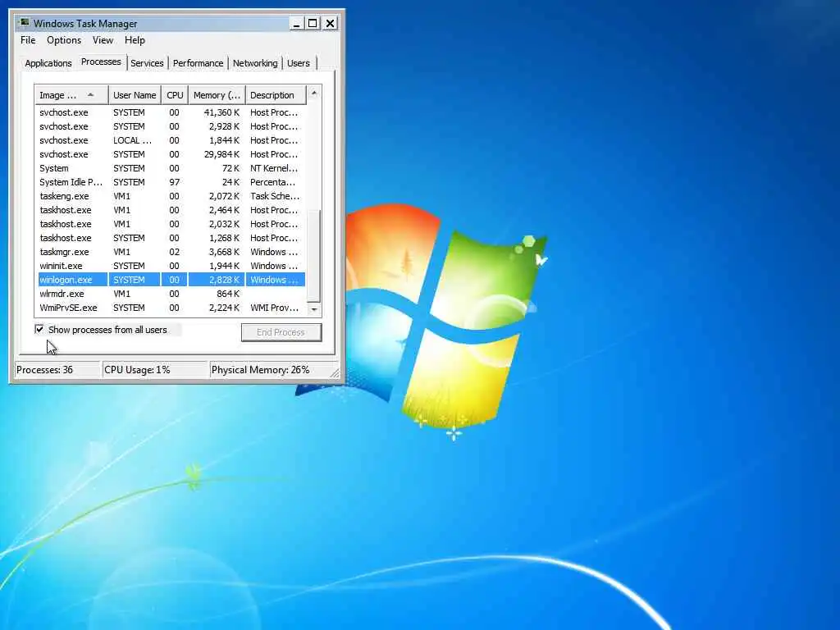This screenshot has width=840, height=630.
Task: Click the 864 K memory cell
Action: [x=228, y=294]
